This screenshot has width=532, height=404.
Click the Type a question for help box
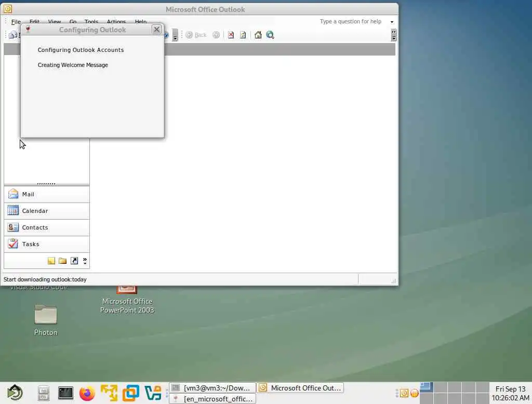click(351, 21)
